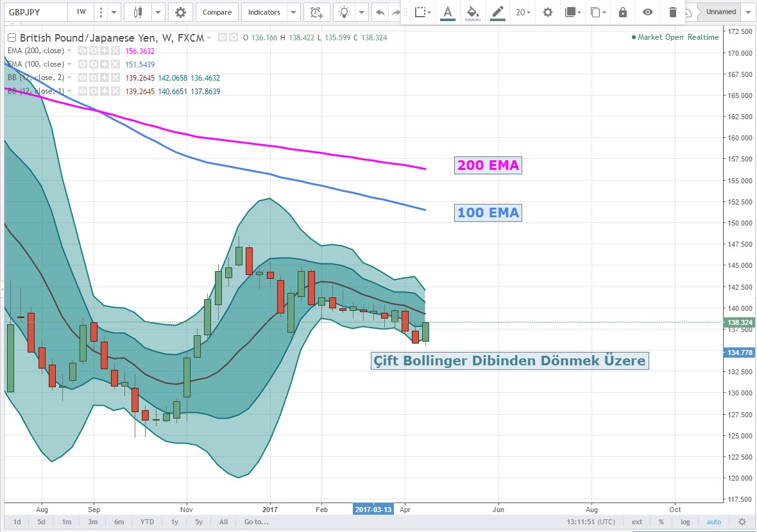Viewport: 757px width, 532px height.
Task: Delete the drawing with trash icon
Action: click(672, 12)
